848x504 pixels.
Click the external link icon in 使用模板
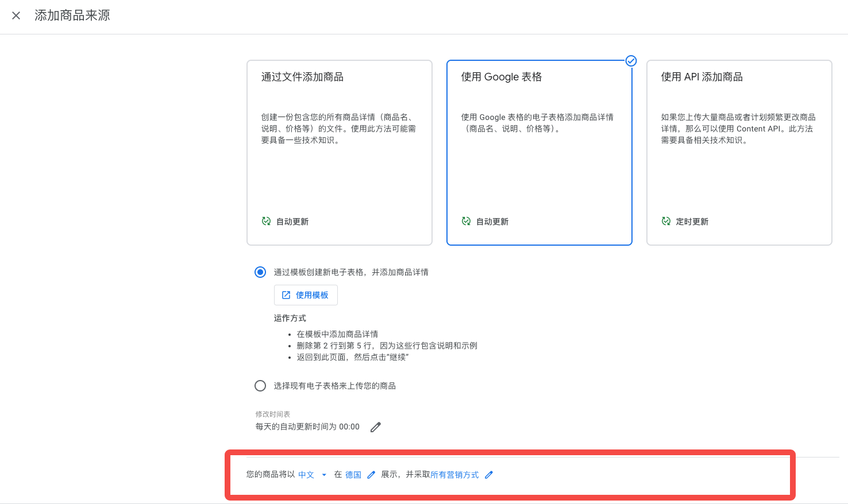point(286,295)
